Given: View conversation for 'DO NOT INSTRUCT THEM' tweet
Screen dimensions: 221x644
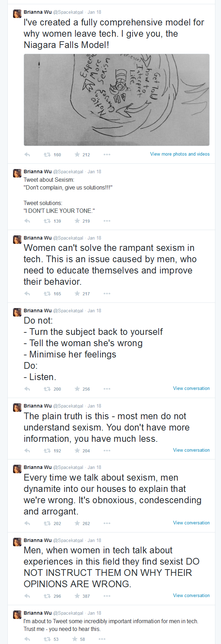Looking at the screenshot, I should coord(191,596).
